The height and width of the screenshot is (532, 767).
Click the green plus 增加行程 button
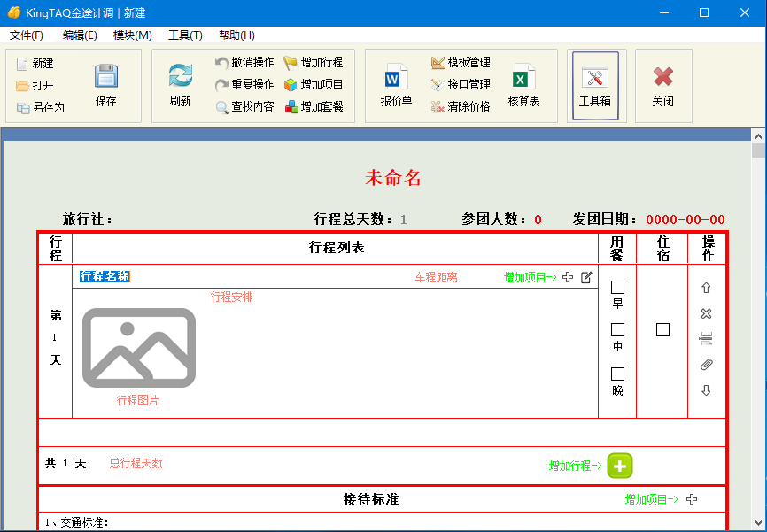[620, 466]
